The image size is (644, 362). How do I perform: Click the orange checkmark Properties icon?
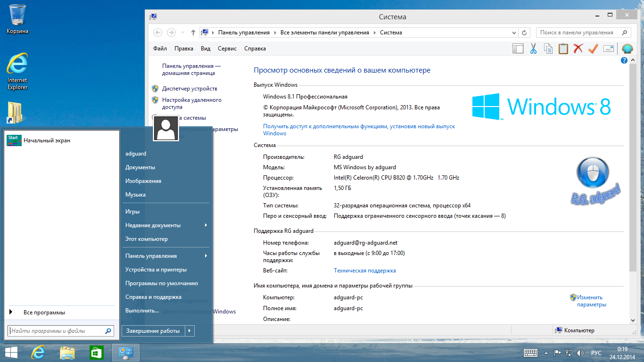tap(593, 49)
